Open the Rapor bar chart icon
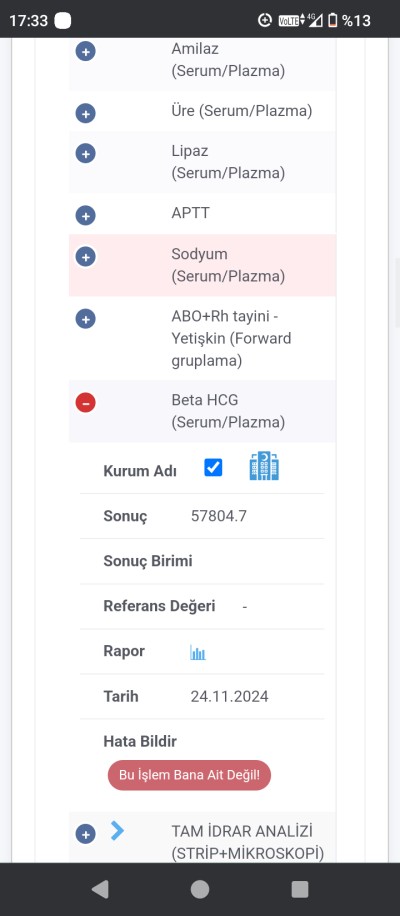This screenshot has height=916, width=400. [198, 652]
